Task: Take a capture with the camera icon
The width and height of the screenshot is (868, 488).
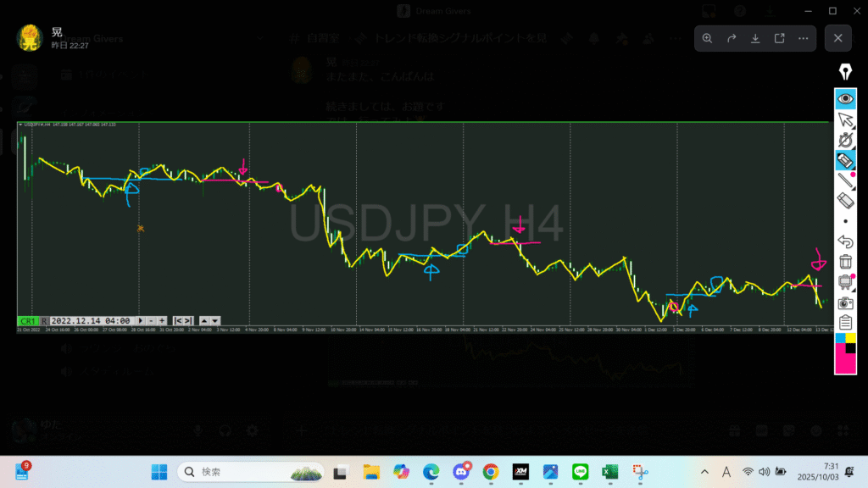Action: 845,302
